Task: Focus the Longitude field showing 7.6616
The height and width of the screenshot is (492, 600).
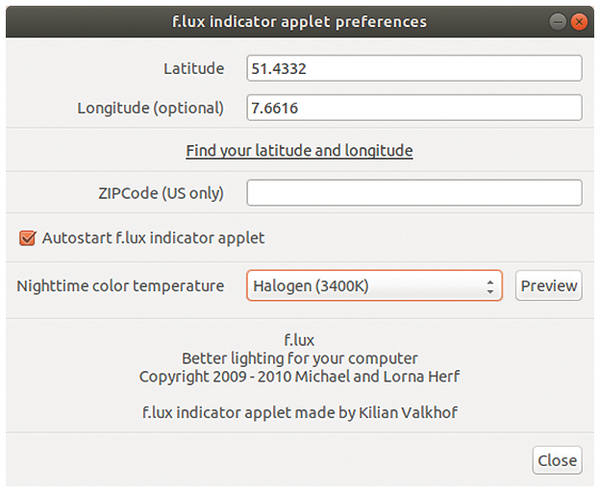Action: click(414, 108)
